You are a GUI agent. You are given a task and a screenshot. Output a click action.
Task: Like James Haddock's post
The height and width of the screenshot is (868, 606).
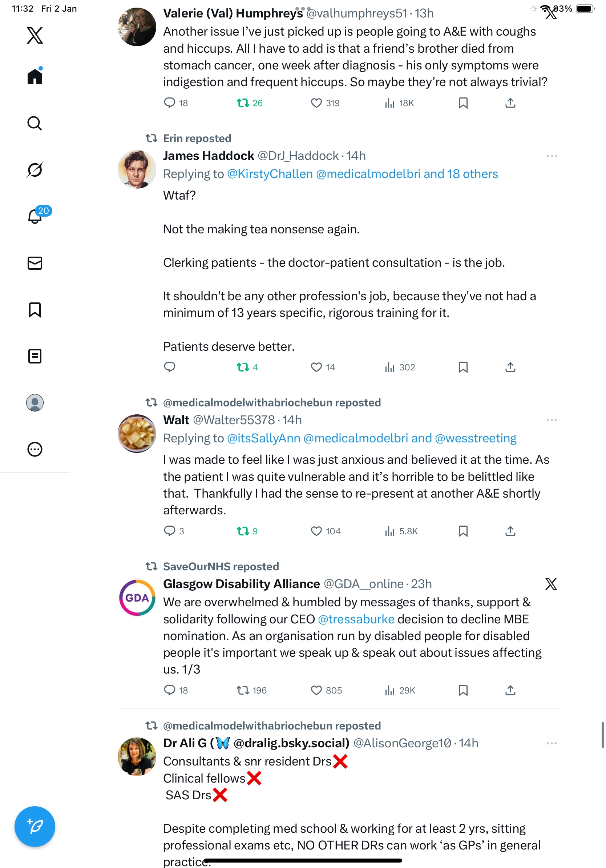pyautogui.click(x=316, y=367)
